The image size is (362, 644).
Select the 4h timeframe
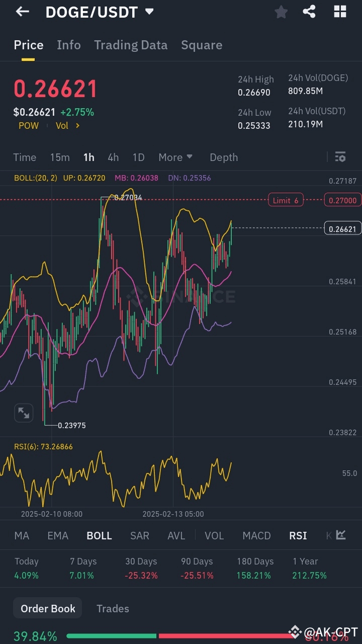point(113,157)
